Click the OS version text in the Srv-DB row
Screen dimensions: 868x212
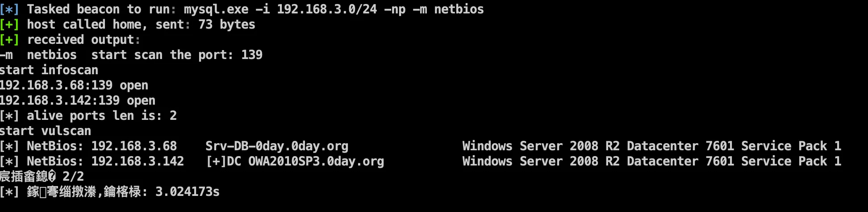click(651, 146)
